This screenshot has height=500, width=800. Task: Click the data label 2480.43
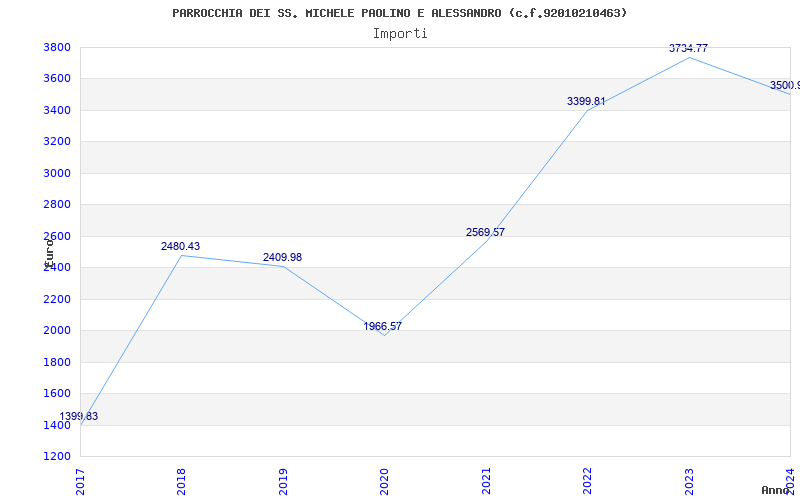click(181, 246)
